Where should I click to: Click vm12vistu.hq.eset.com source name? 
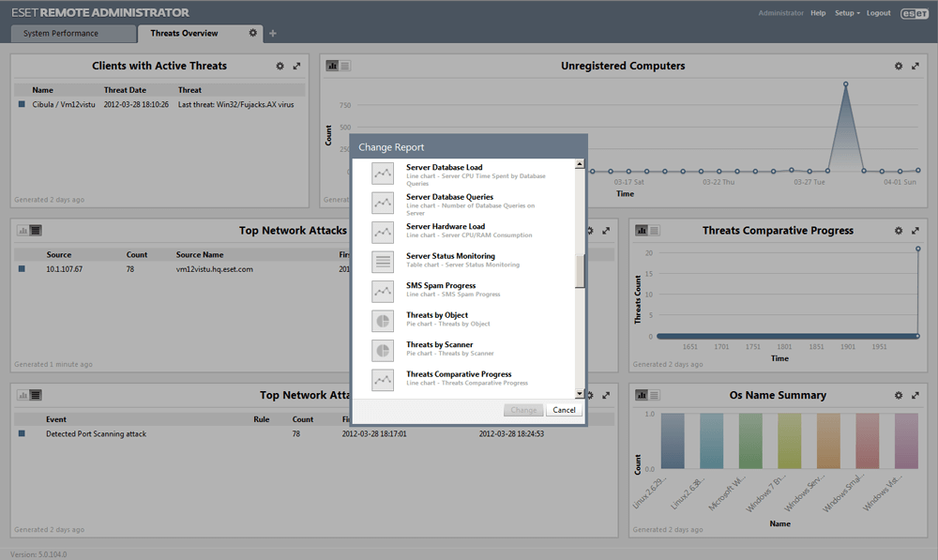tap(214, 269)
